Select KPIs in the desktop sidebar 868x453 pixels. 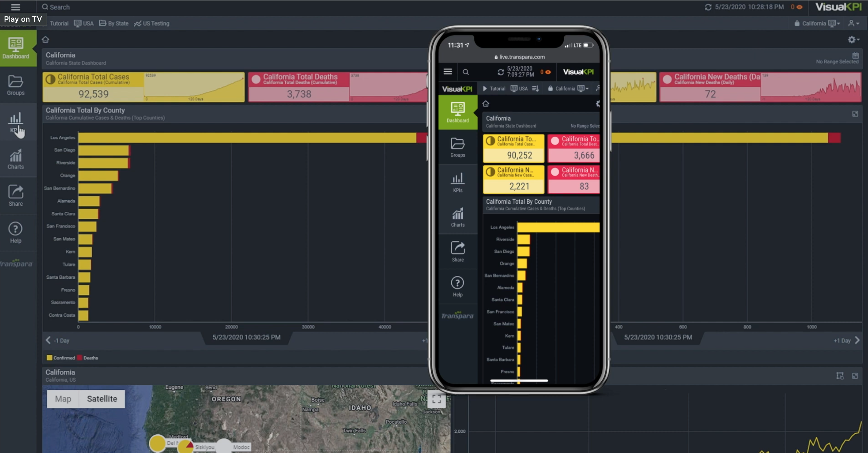pos(16,123)
